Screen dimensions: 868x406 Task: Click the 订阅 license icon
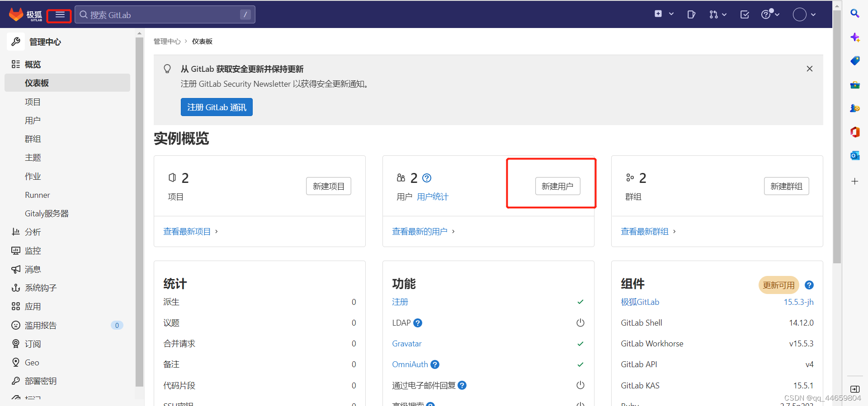pos(16,344)
